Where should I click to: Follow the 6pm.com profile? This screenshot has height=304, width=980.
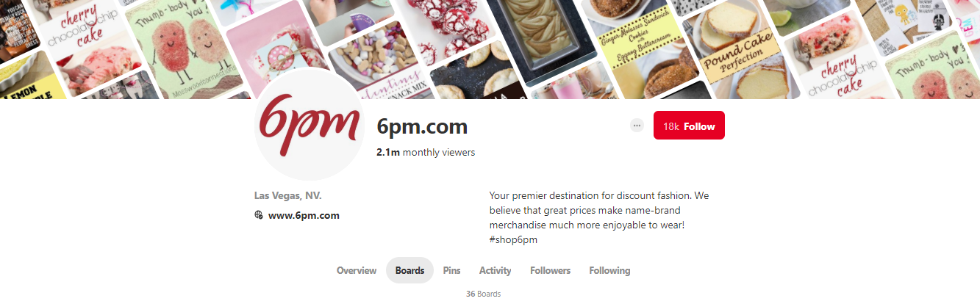(689, 126)
